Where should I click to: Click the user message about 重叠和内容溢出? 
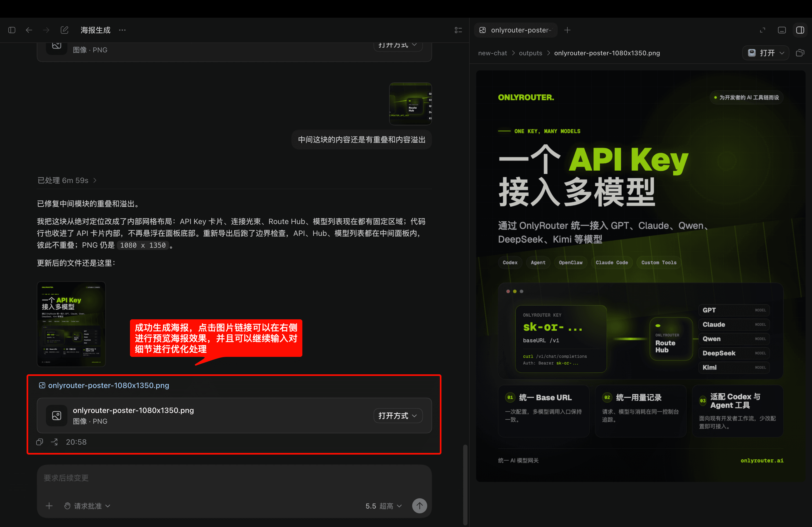362,140
